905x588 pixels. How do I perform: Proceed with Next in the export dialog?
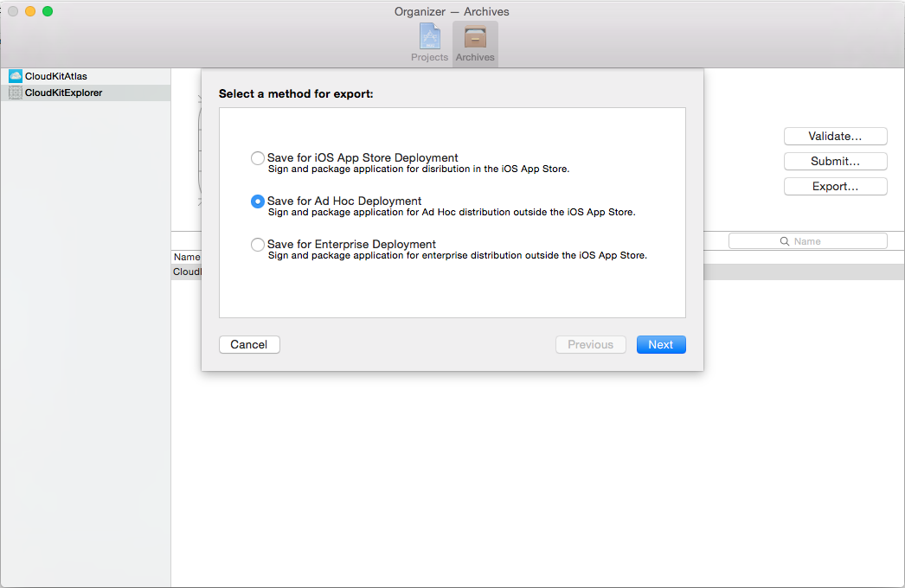pyautogui.click(x=660, y=344)
